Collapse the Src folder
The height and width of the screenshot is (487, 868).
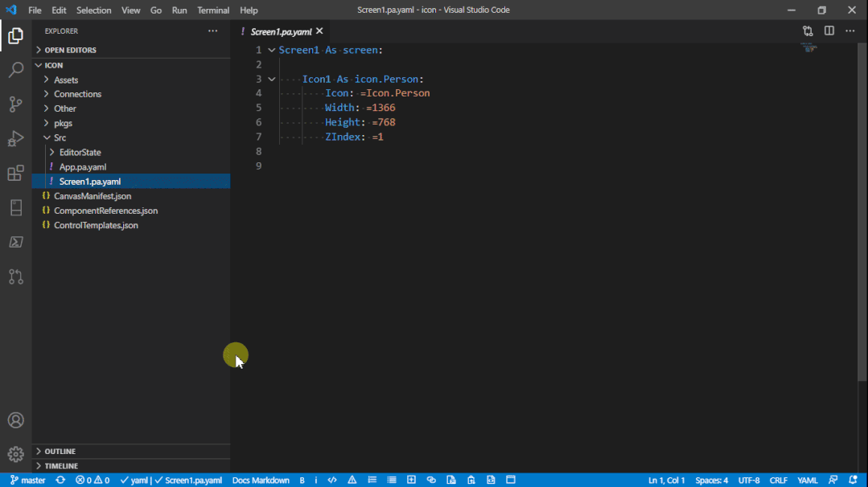point(60,137)
